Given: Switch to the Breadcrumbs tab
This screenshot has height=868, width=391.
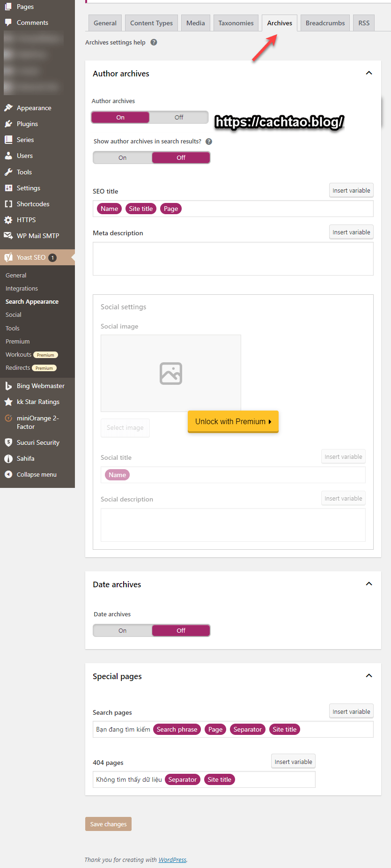Looking at the screenshot, I should (325, 23).
